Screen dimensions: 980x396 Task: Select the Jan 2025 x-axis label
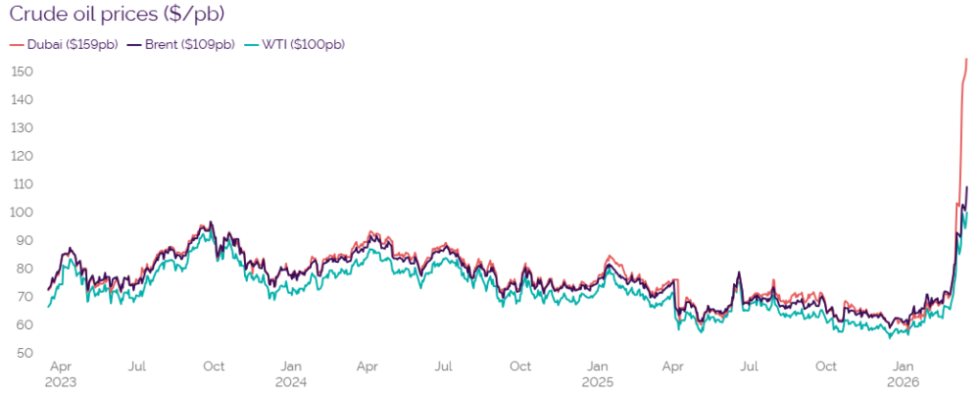tap(598, 373)
